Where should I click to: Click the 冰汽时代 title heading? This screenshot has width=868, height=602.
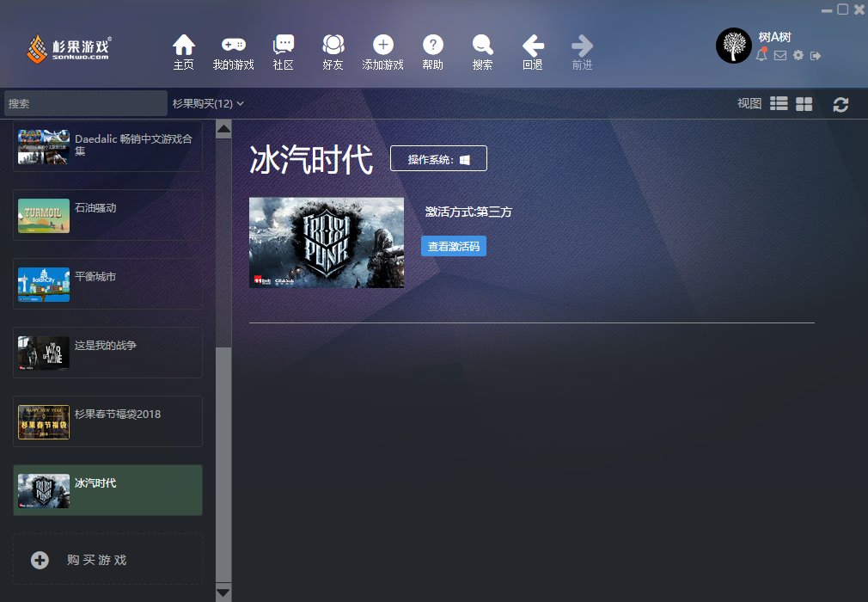[x=311, y=159]
